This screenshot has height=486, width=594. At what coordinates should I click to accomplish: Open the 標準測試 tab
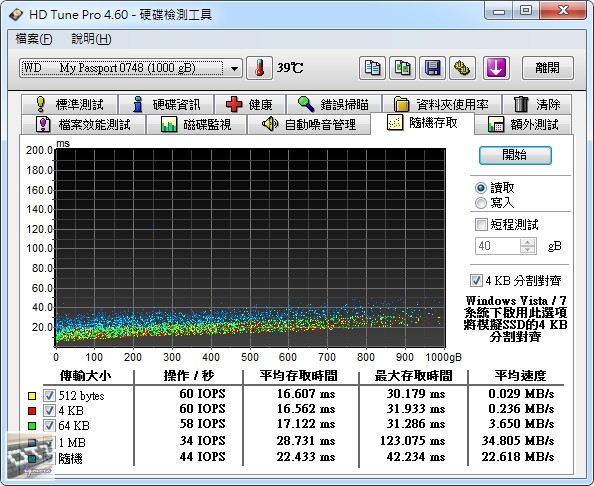69,104
